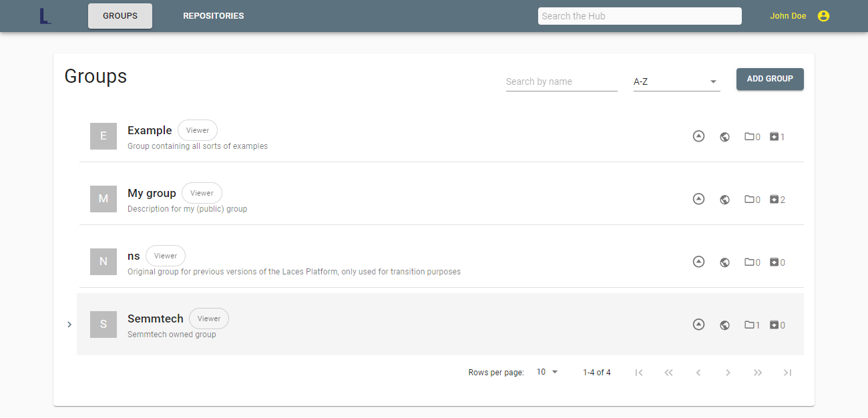Click the folder count icon in Semmtech row
The image size is (868, 418).
click(x=749, y=325)
